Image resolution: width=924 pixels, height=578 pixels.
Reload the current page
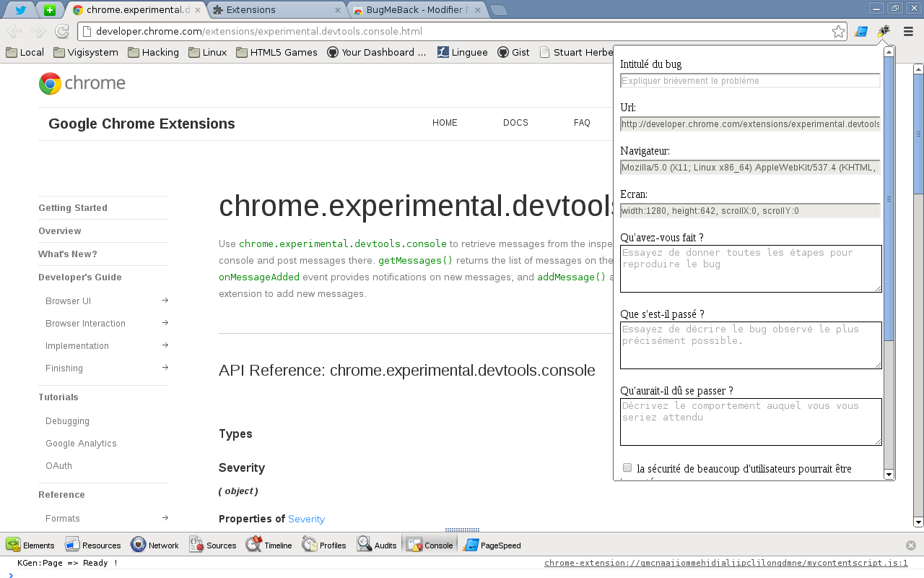click(x=62, y=31)
